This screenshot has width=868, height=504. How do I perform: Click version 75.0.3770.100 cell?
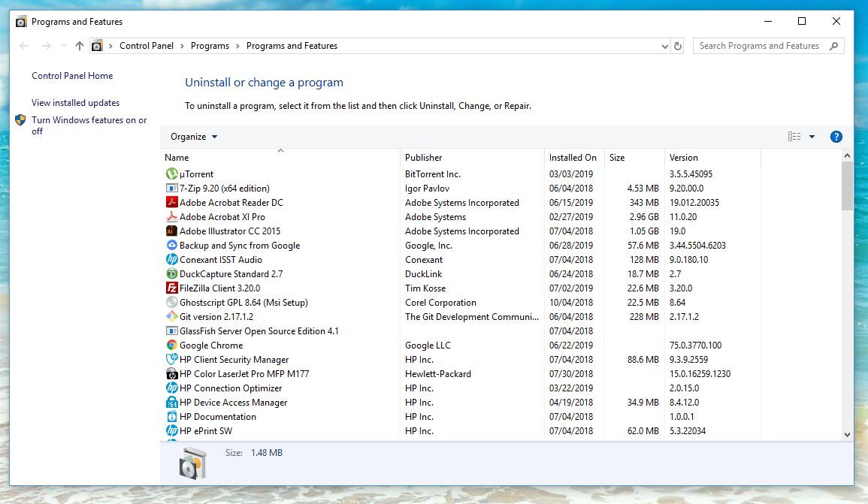[x=695, y=346]
